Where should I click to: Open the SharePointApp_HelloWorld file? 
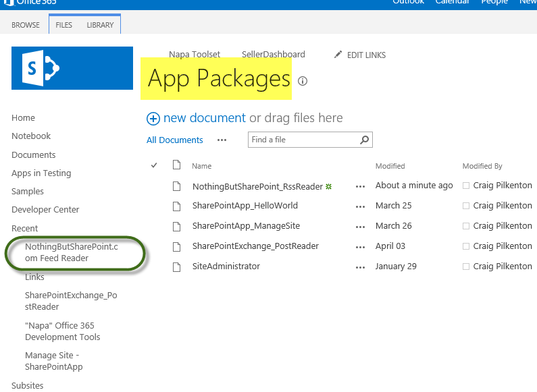pos(245,206)
